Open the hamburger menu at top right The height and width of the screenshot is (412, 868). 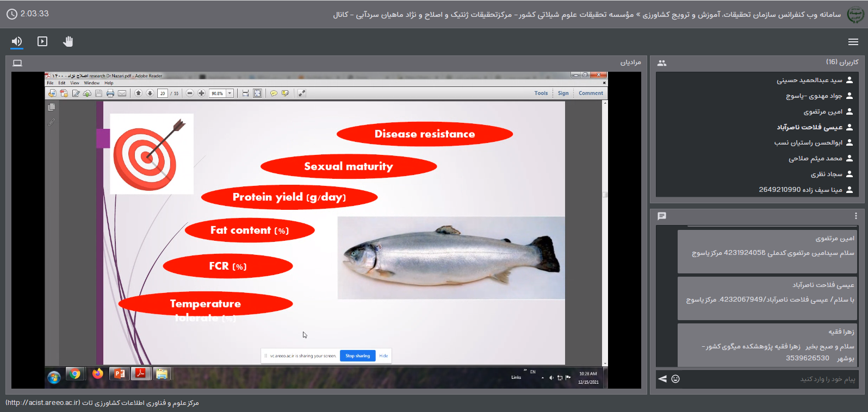(x=853, y=42)
